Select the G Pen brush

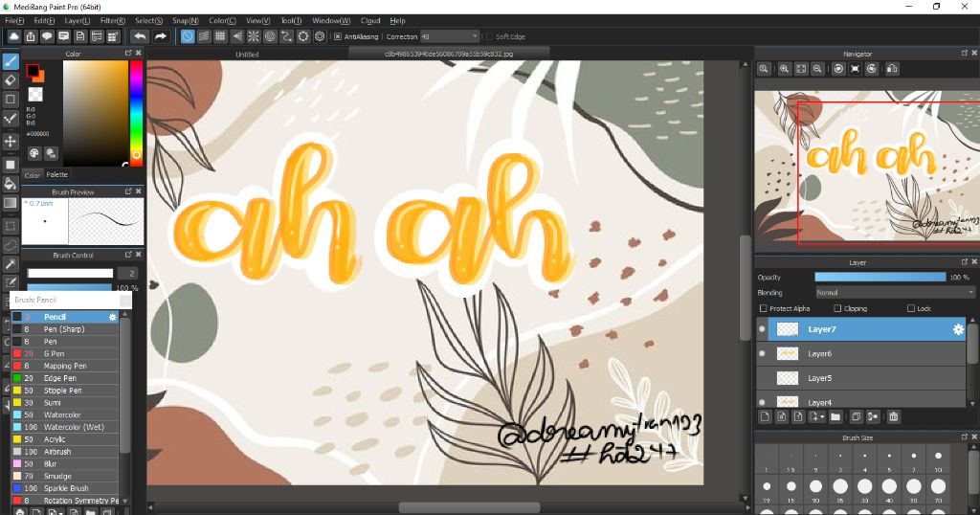coord(65,354)
